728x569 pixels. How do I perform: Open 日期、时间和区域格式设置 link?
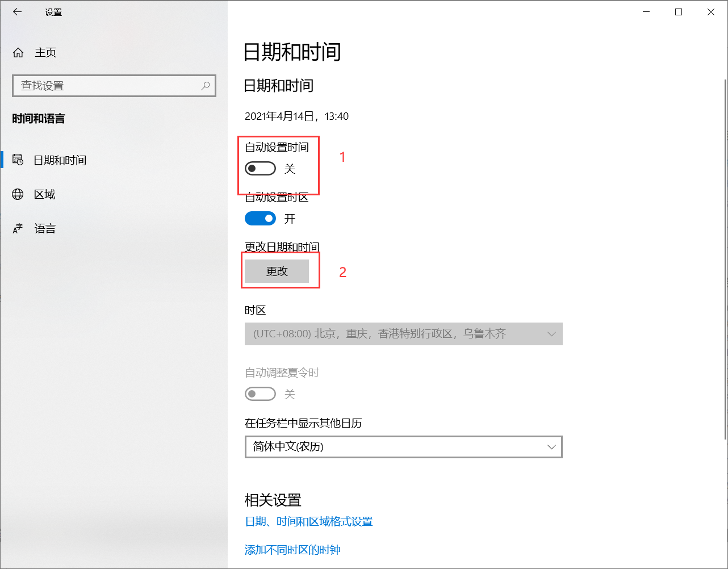[308, 521]
